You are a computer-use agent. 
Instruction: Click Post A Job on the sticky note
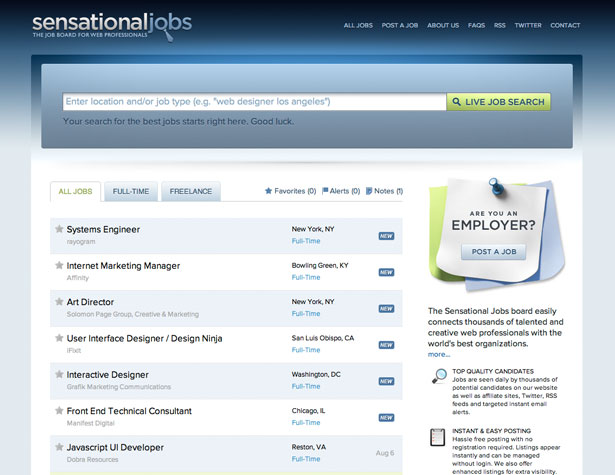pyautogui.click(x=494, y=252)
